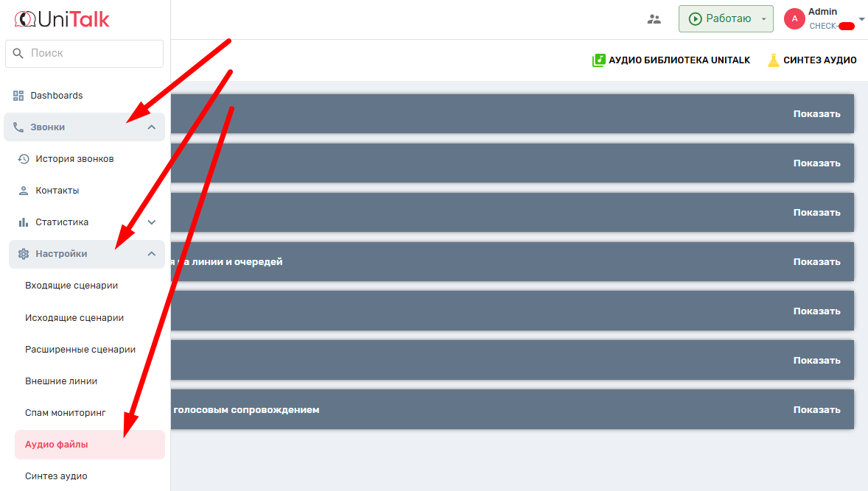The image size is (868, 491).
Task: Click Показать on голосовым сопровождением panel
Action: pyautogui.click(x=816, y=410)
